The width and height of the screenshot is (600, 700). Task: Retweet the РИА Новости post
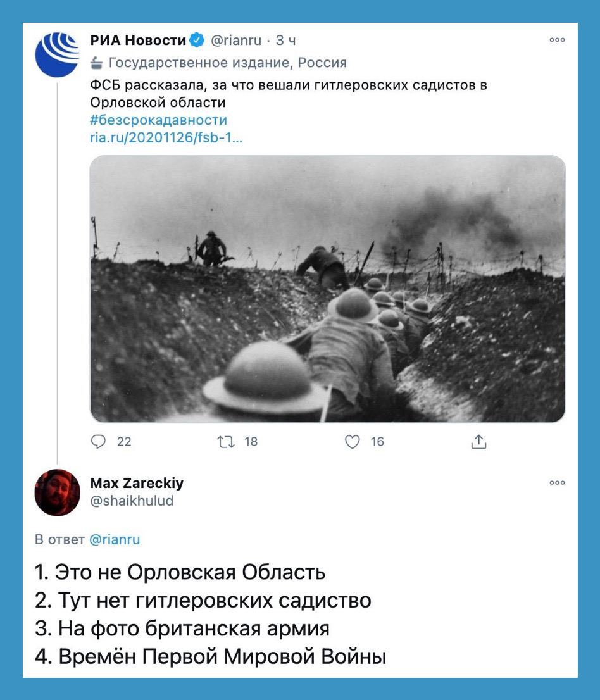coord(225,442)
